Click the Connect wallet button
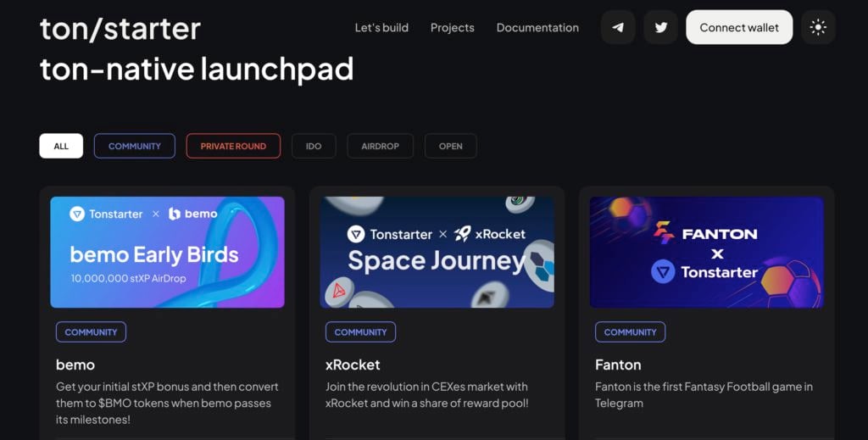This screenshot has width=868, height=440. [739, 27]
